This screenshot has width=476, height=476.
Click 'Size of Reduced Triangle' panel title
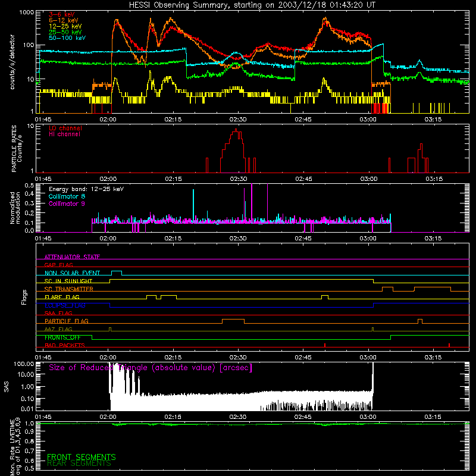[x=151, y=368]
